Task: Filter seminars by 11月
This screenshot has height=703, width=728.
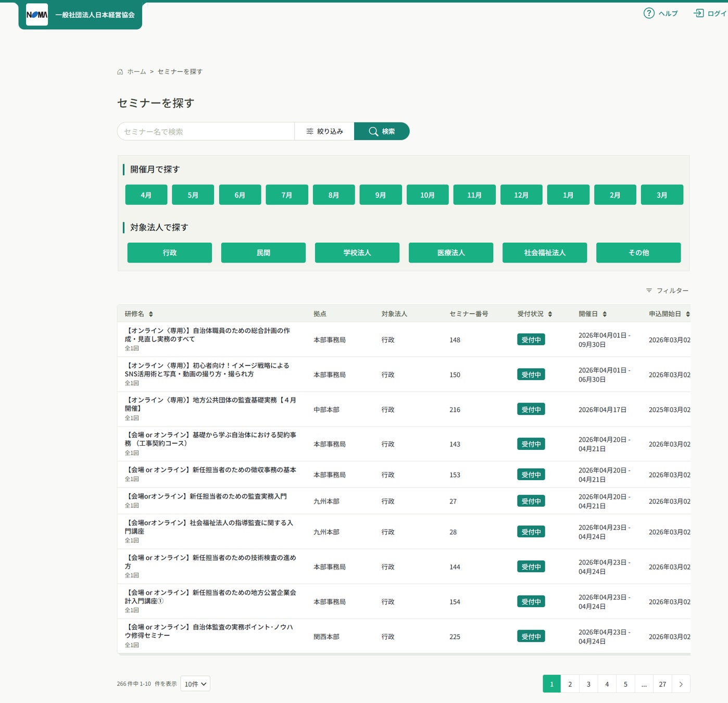Action: pyautogui.click(x=474, y=195)
